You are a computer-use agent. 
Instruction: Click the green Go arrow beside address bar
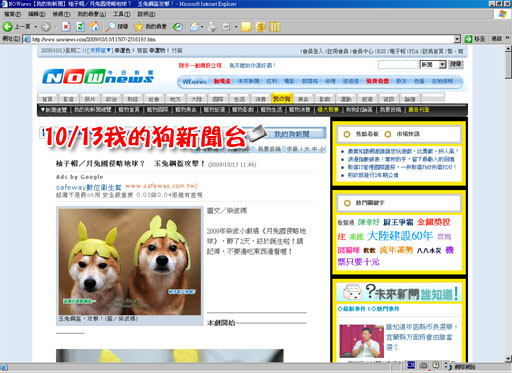tap(468, 39)
